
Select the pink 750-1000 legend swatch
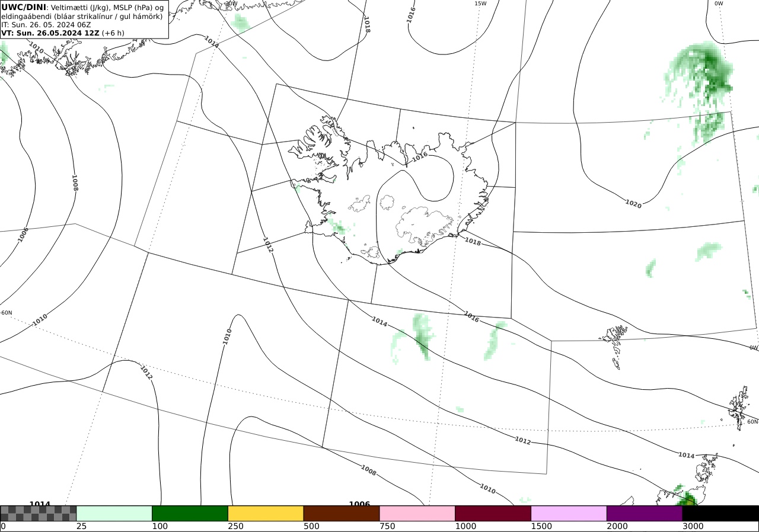[417, 513]
